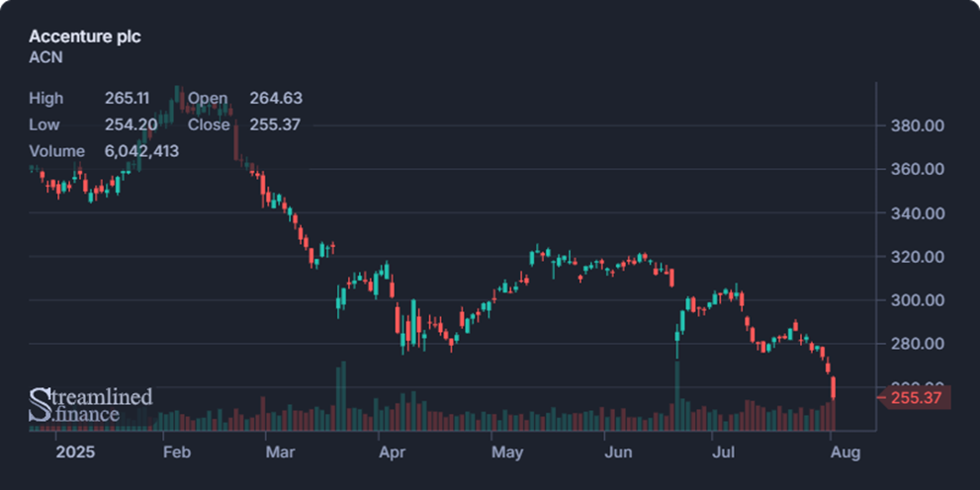
Task: Click the 340.00 price axis label
Action: point(918,213)
